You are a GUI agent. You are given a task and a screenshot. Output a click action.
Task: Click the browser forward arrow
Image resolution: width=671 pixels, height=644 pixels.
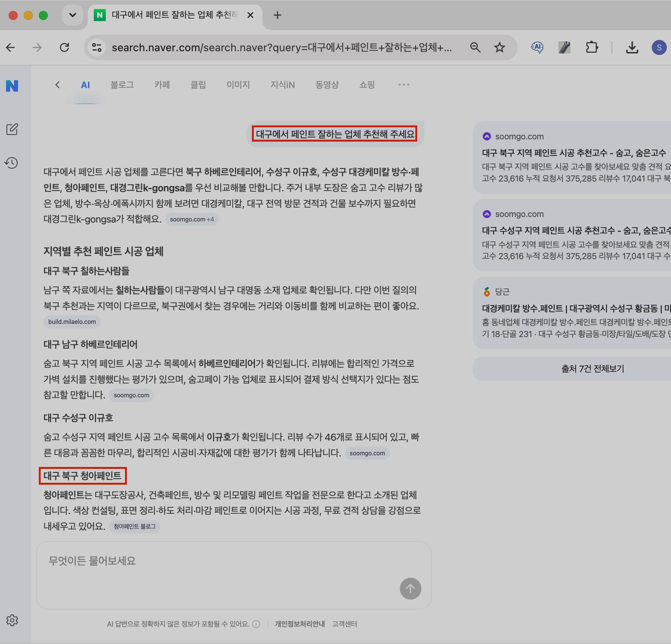[x=37, y=47]
